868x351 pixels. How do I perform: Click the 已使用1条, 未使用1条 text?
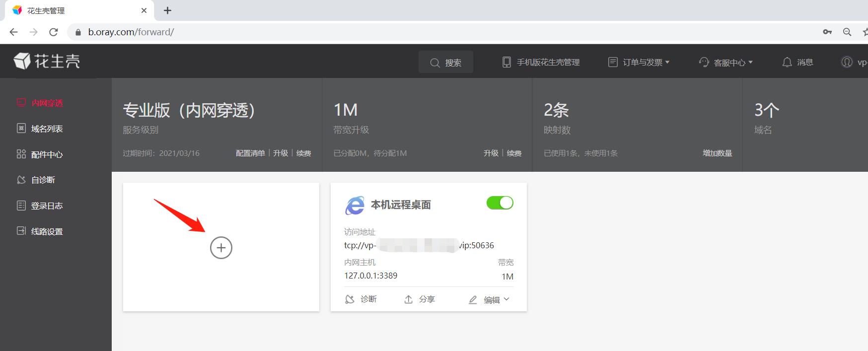tap(580, 153)
